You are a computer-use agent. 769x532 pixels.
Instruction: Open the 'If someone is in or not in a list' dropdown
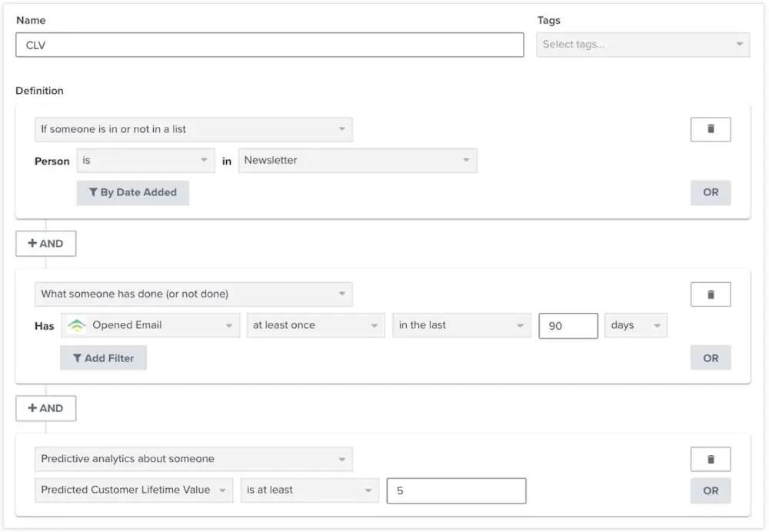pyautogui.click(x=192, y=128)
